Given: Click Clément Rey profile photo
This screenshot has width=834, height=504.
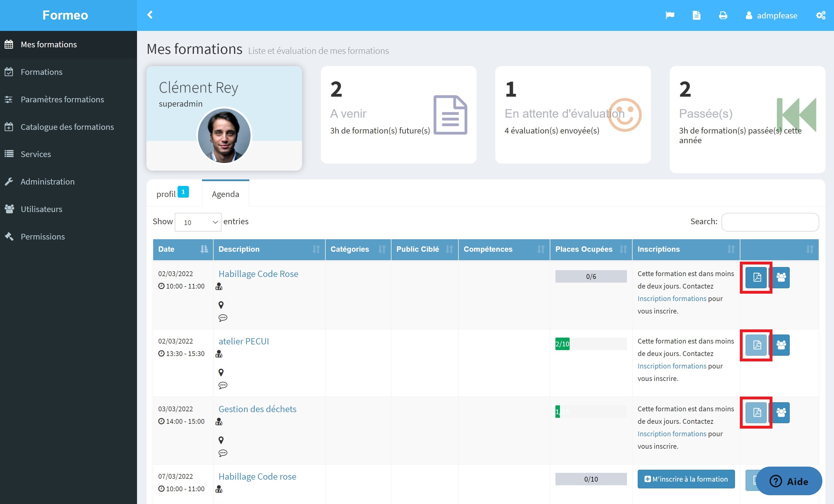Looking at the screenshot, I should (x=224, y=135).
